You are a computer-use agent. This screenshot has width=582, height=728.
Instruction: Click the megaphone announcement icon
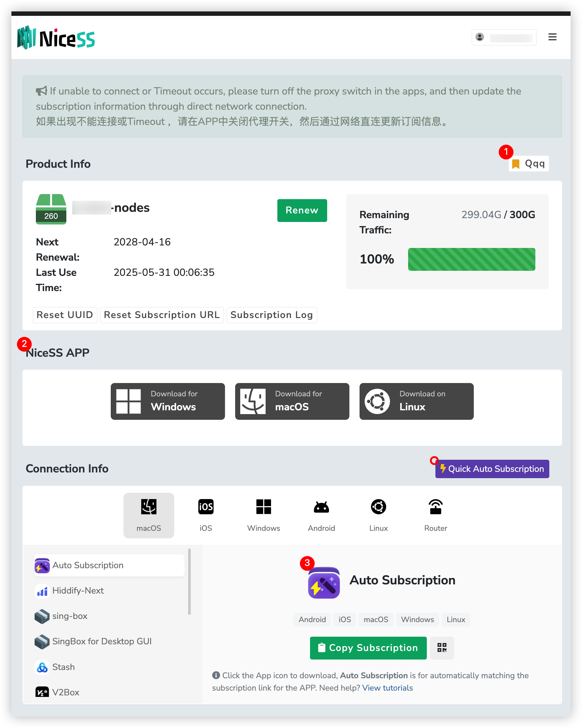(42, 91)
